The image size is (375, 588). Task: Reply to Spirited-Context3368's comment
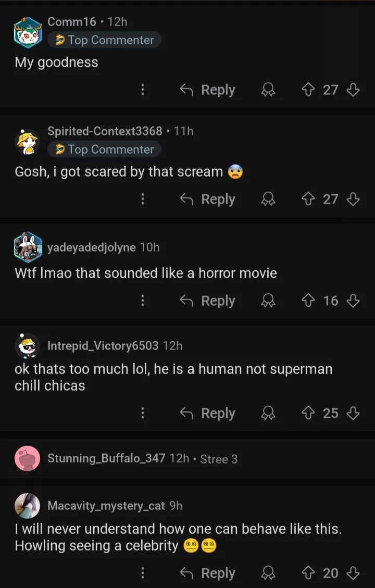coord(207,199)
